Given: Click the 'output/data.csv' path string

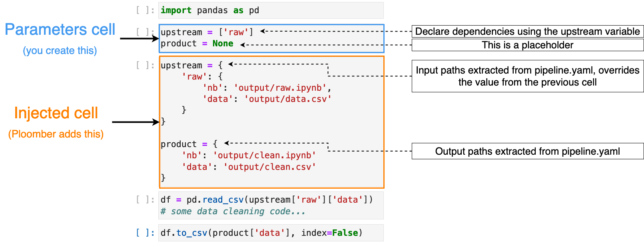Looking at the screenshot, I should 288,99.
